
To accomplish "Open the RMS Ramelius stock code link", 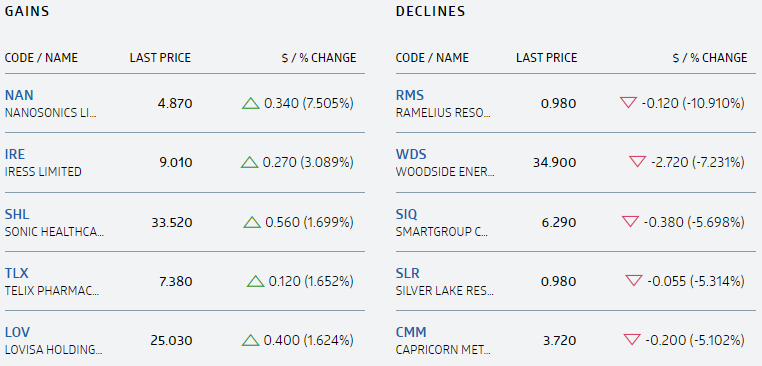I will pyautogui.click(x=410, y=95).
